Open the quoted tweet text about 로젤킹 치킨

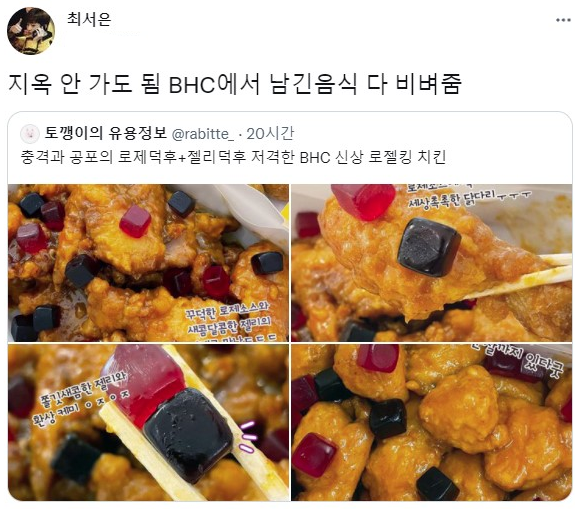point(233,157)
